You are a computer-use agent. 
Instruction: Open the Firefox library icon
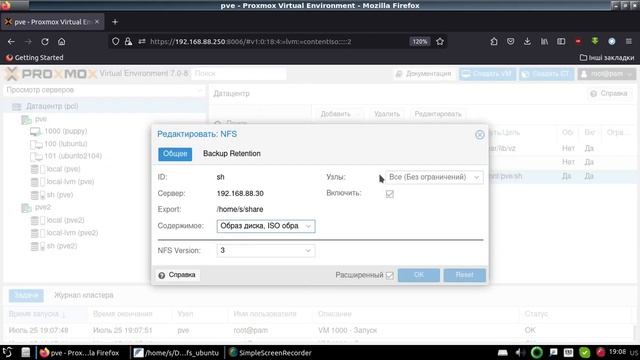coord(544,41)
